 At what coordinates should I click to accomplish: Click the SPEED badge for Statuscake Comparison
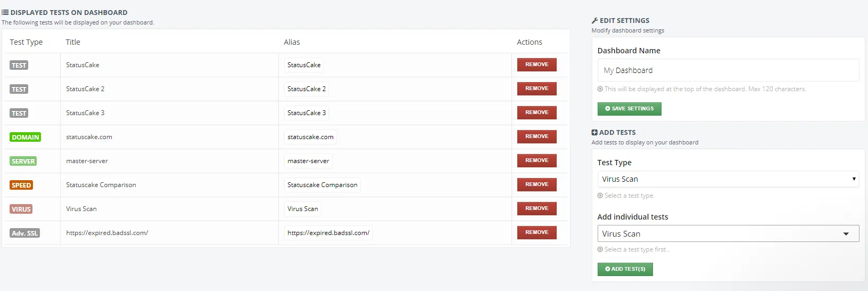(x=21, y=185)
